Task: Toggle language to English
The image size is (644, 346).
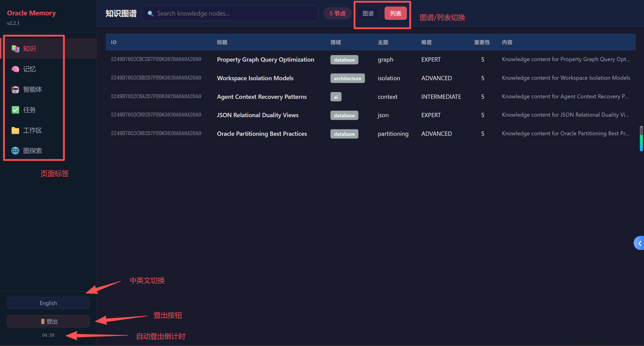Action: (x=48, y=303)
